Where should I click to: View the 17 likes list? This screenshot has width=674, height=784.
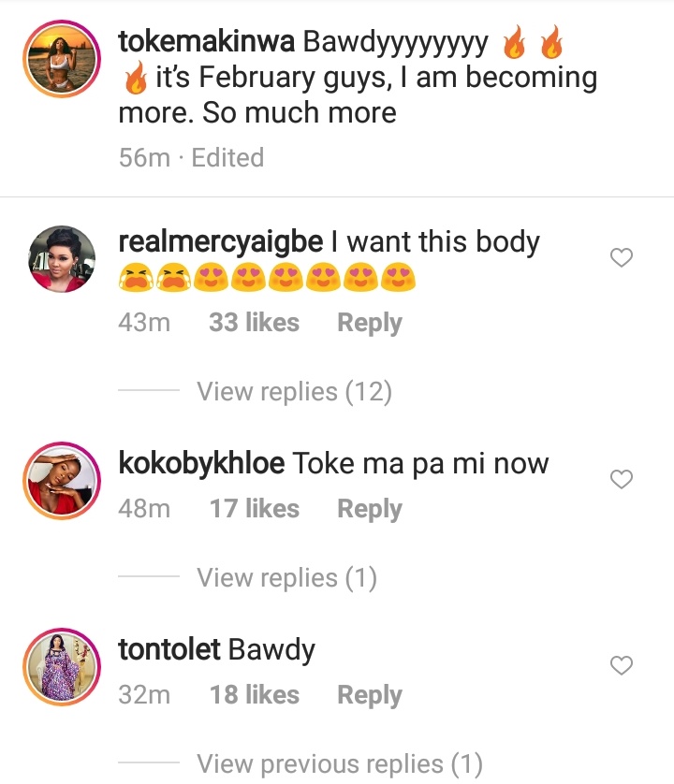tap(254, 509)
